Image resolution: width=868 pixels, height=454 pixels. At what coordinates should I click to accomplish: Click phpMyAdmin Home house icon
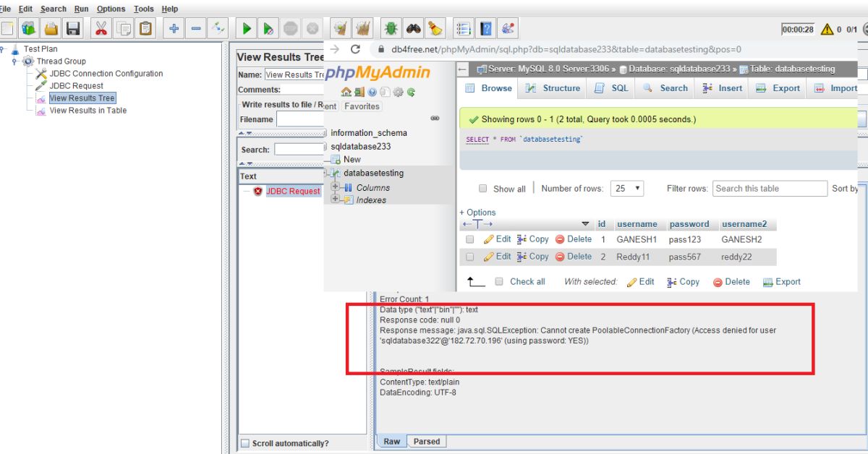point(346,92)
